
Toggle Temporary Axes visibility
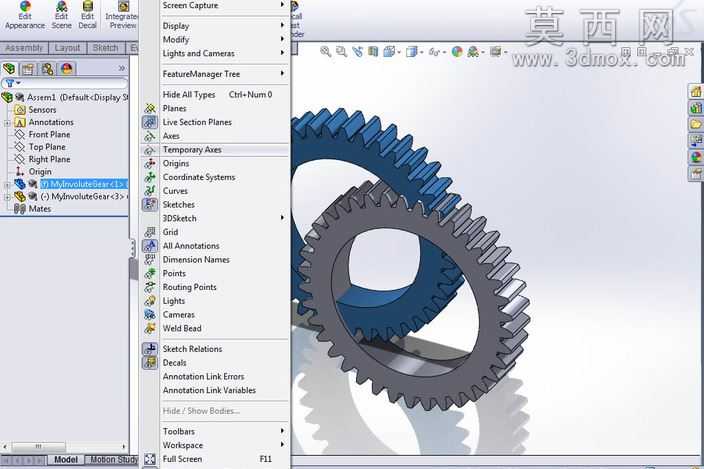point(215,149)
